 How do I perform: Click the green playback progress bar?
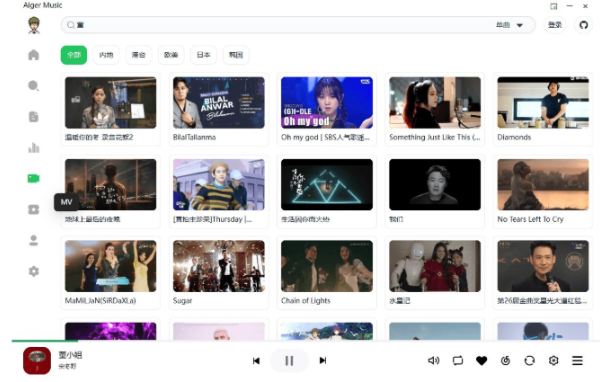[x=44, y=340]
